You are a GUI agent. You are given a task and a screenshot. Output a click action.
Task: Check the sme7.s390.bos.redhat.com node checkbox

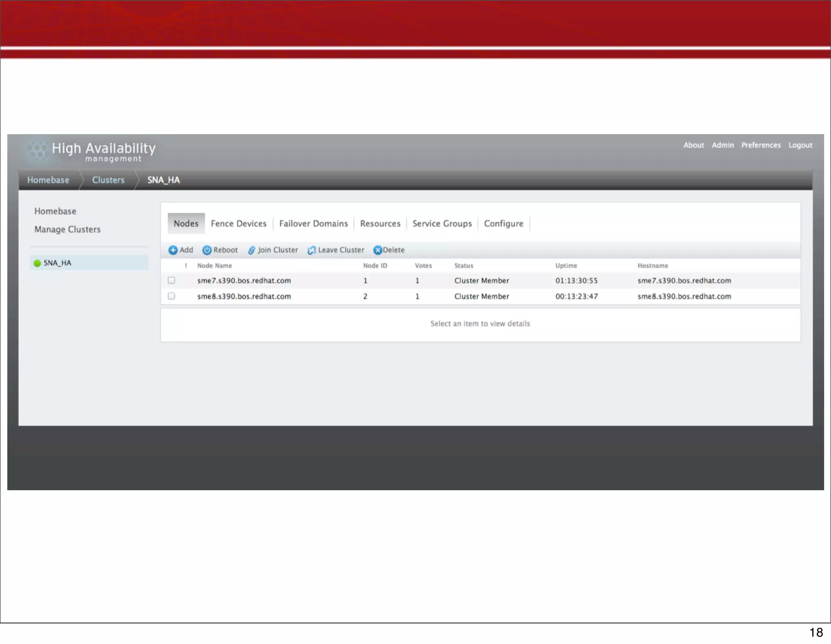pyautogui.click(x=172, y=280)
